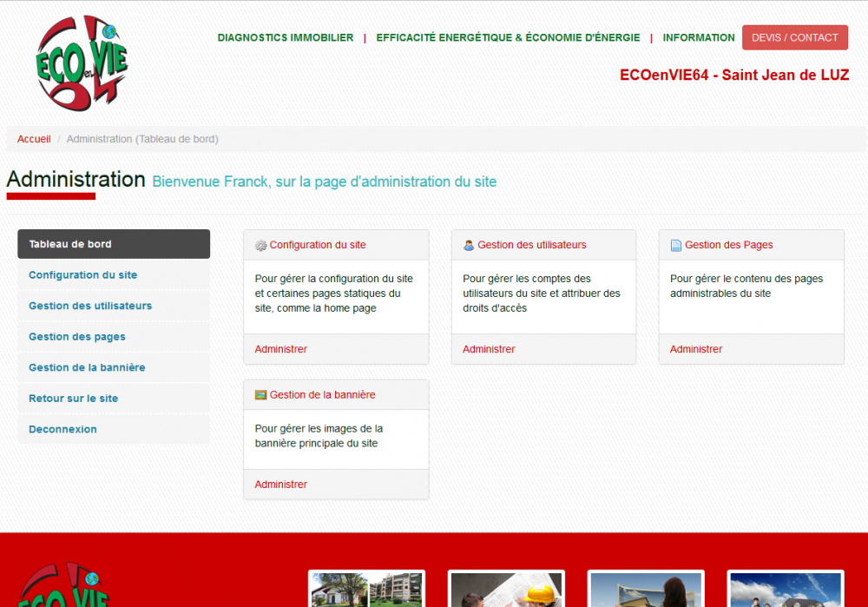The image size is (868, 607).
Task: Click the ECOenVIE logo in the red footer
Action: (x=62, y=588)
